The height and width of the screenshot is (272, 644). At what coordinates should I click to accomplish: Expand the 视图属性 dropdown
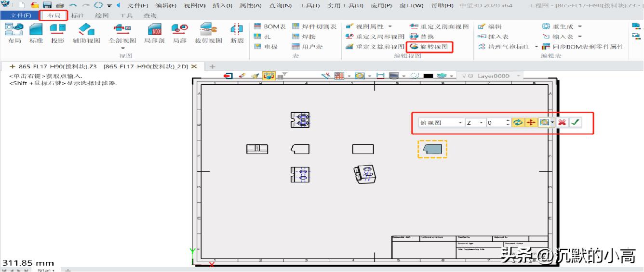pos(390,26)
